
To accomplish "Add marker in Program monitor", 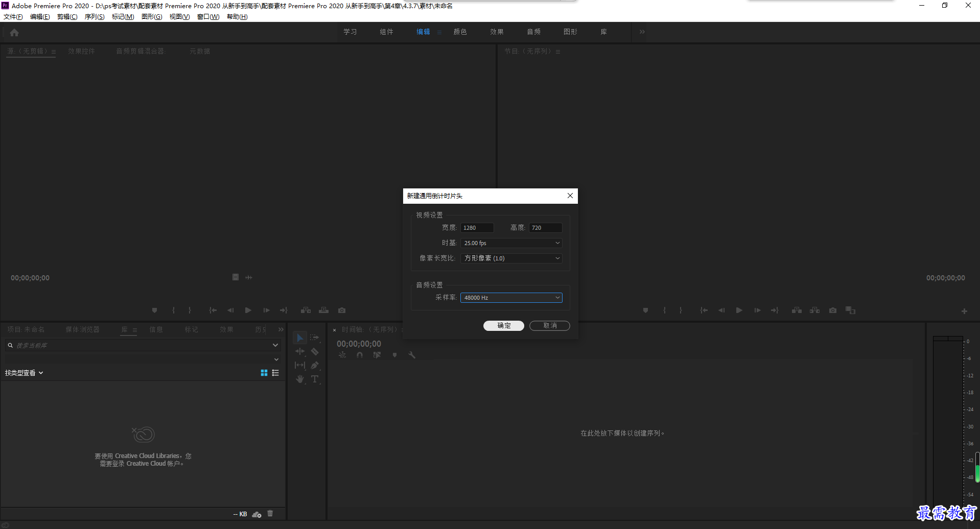I will coord(646,310).
